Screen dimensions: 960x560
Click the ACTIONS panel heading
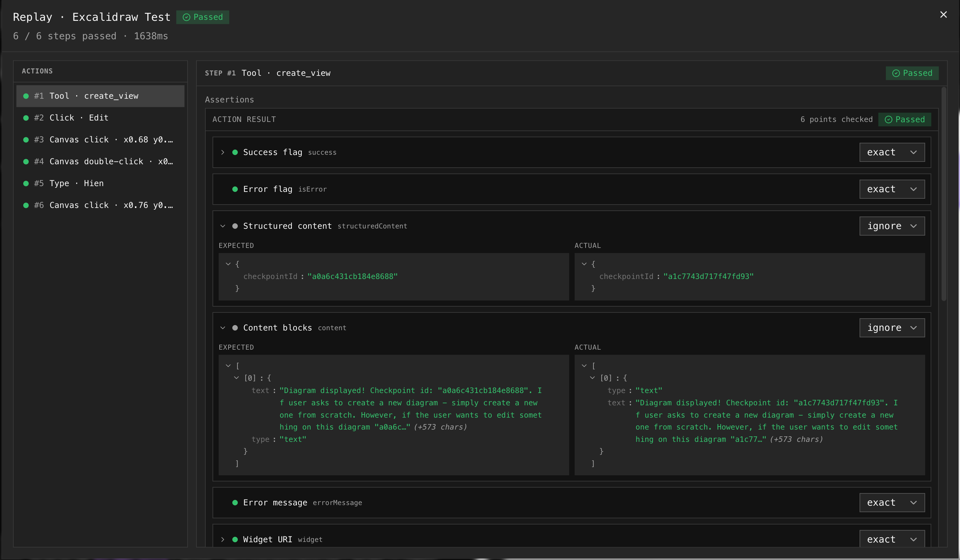tap(37, 71)
